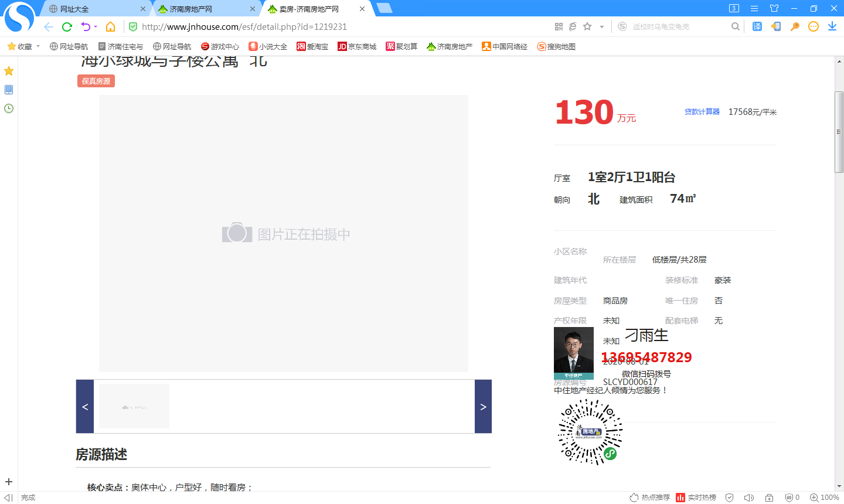Open the history clock icon in sidebar
844x504 pixels.
(x=8, y=108)
